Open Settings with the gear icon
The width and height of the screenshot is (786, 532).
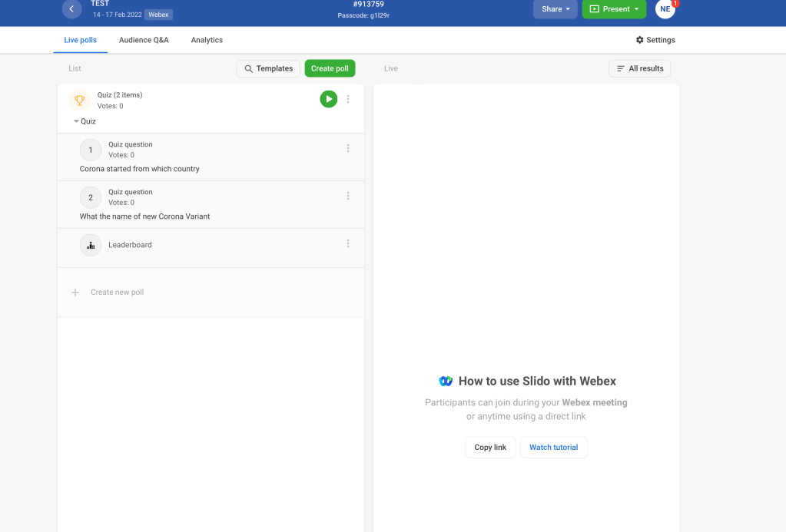tap(640, 40)
